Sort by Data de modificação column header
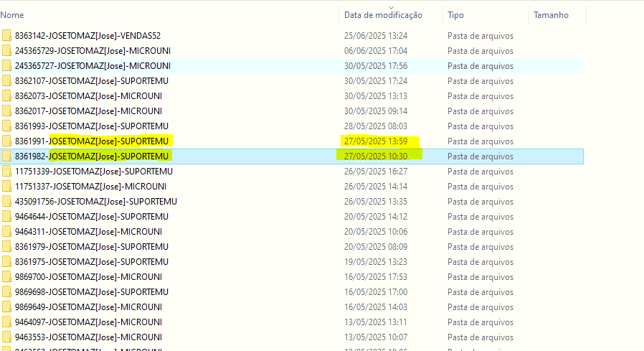The height and width of the screenshot is (351, 644). click(x=383, y=15)
